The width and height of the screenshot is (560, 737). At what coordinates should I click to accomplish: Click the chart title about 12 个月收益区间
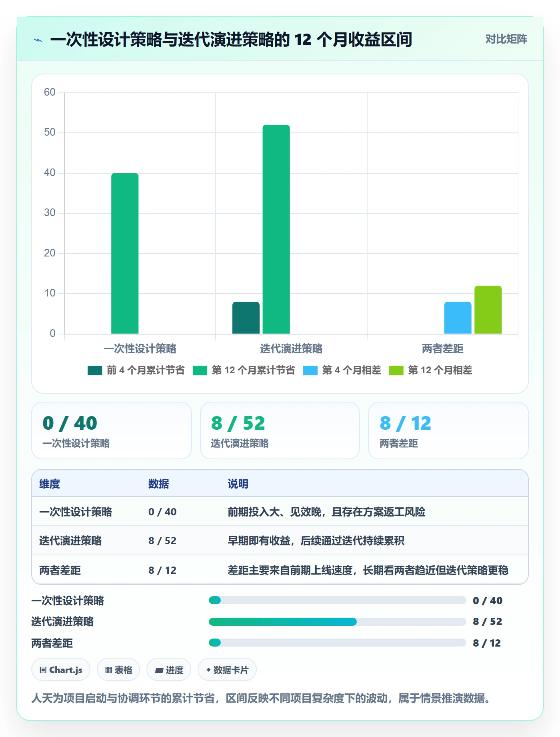(231, 40)
